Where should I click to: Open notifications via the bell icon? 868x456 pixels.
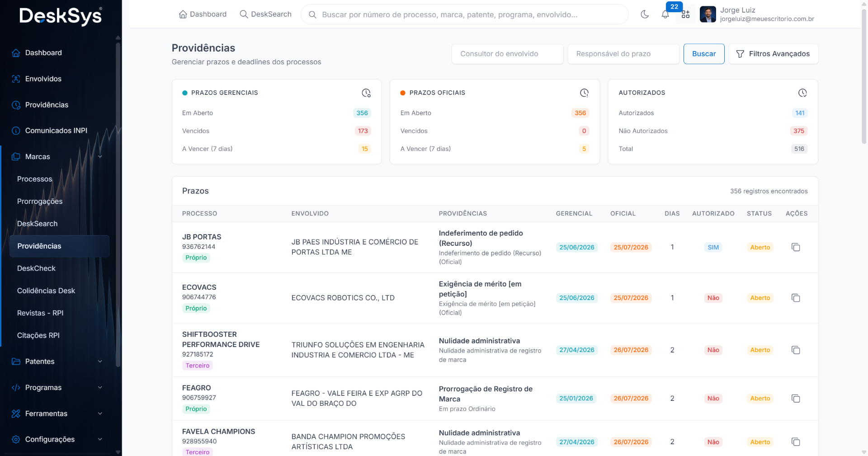pos(665,14)
